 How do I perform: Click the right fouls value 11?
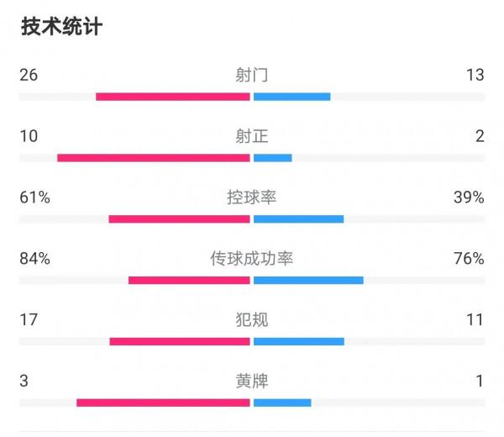[x=475, y=320]
